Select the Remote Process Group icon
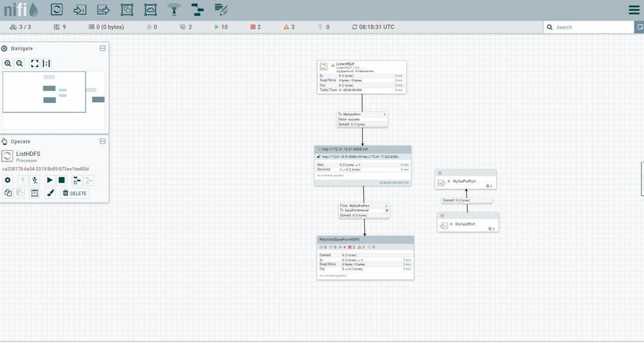 click(150, 10)
